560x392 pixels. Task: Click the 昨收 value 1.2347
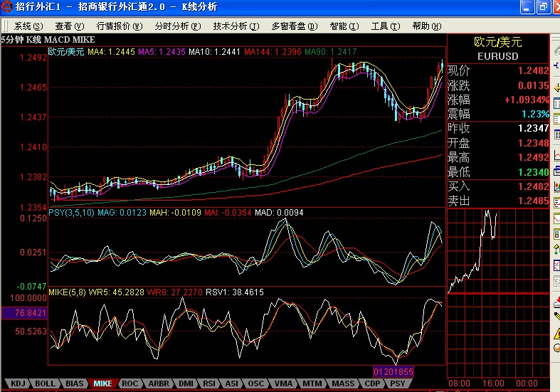(533, 128)
